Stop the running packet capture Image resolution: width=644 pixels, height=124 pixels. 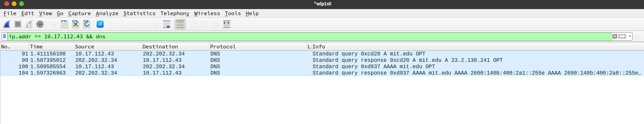tap(18, 24)
